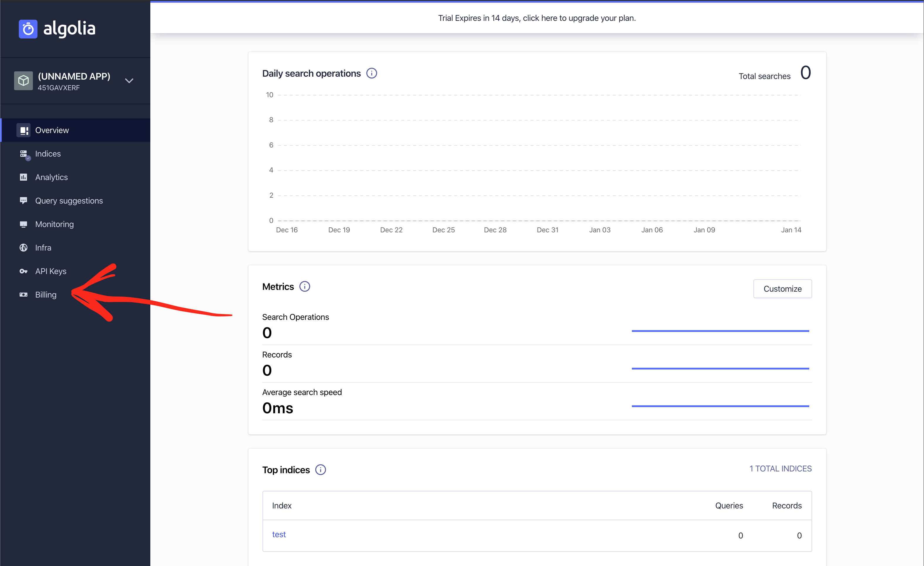Click the trial expiry upgrade banner
Screen dimensions: 924x566
(x=537, y=18)
